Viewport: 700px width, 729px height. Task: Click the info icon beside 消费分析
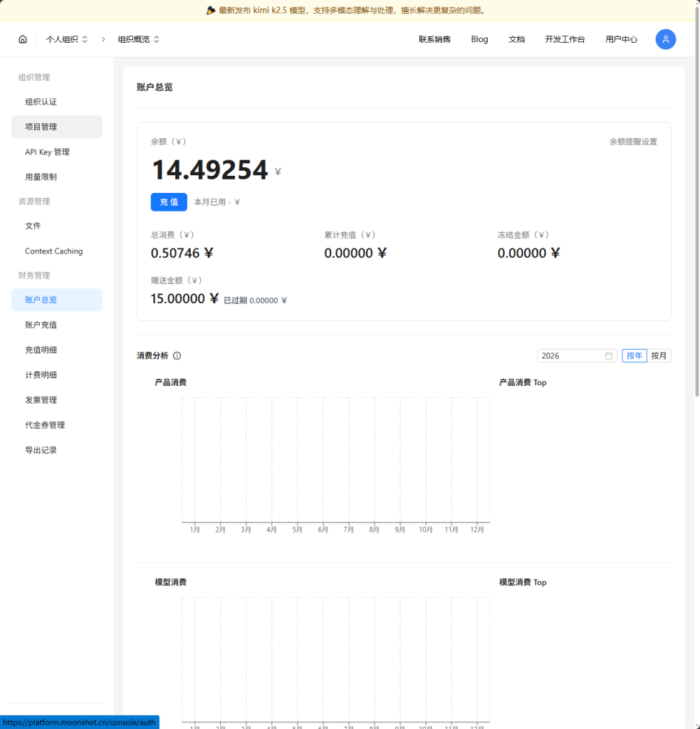point(177,356)
